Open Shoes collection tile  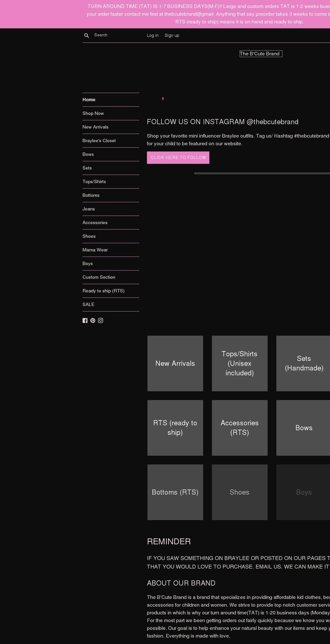240,492
